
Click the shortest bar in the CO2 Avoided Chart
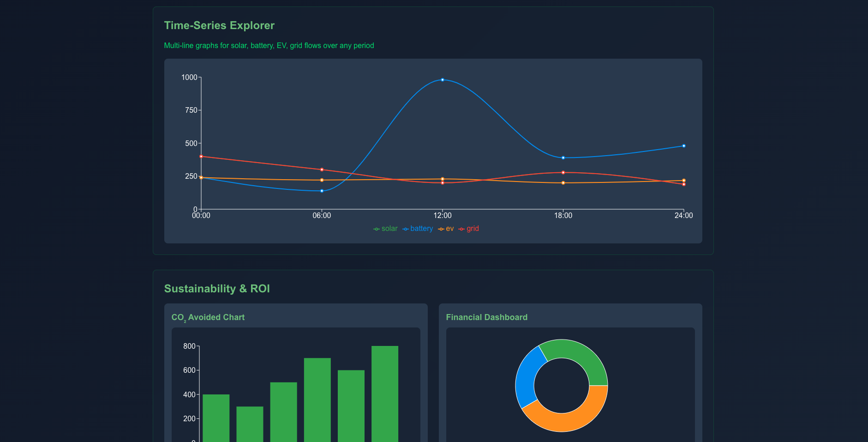249,424
